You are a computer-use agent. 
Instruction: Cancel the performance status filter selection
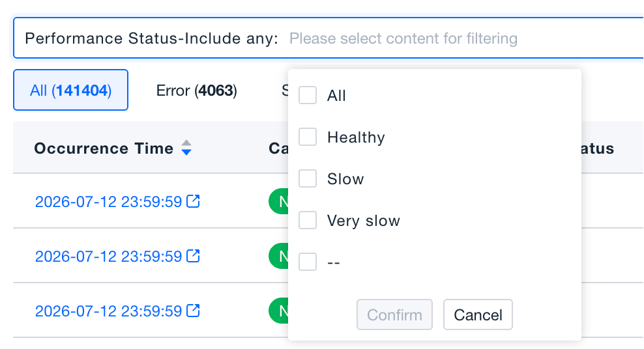click(478, 314)
